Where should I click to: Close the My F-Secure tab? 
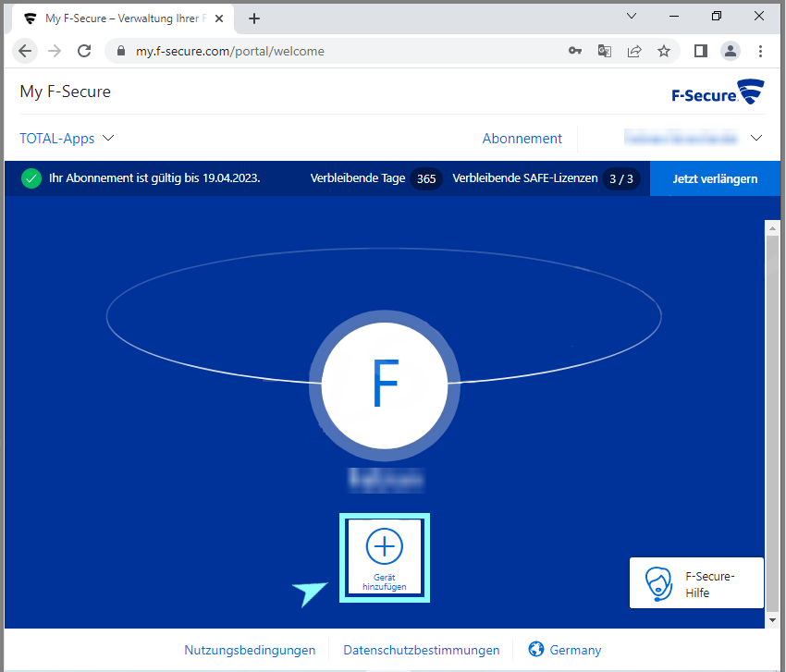pos(219,18)
